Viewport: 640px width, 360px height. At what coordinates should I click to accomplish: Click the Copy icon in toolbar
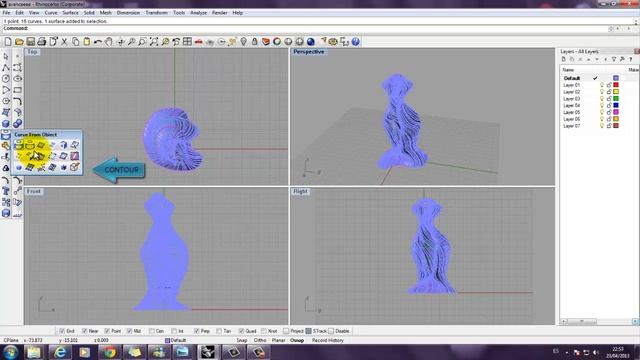click(76, 42)
